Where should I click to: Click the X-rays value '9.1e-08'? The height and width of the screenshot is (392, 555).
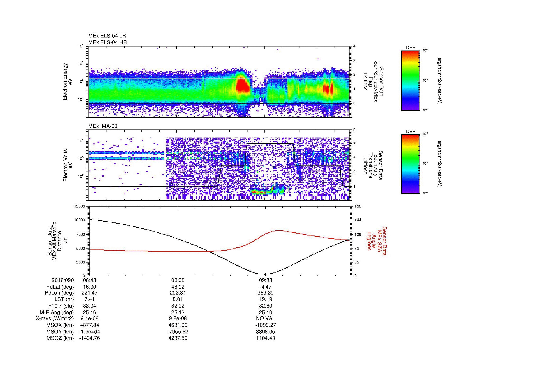pyautogui.click(x=89, y=319)
